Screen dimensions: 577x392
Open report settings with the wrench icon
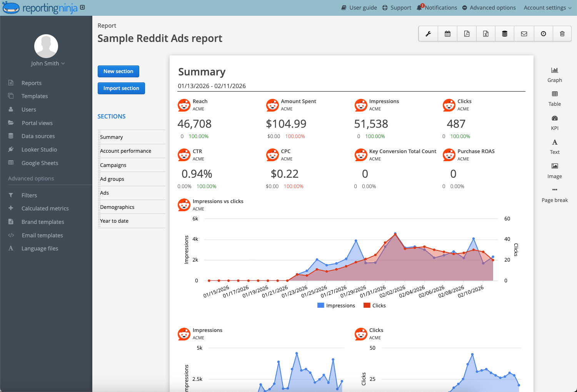(428, 33)
